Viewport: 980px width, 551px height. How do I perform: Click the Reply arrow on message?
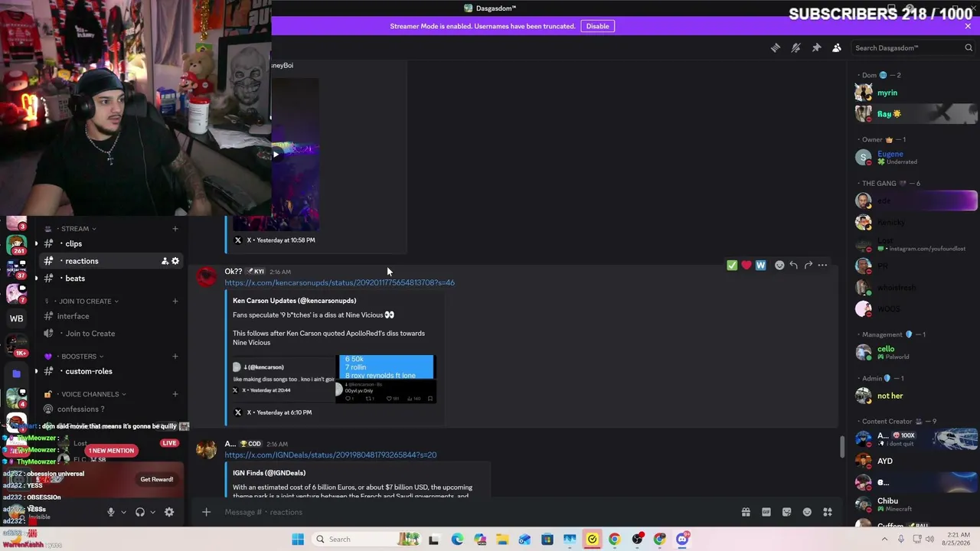[x=793, y=265]
